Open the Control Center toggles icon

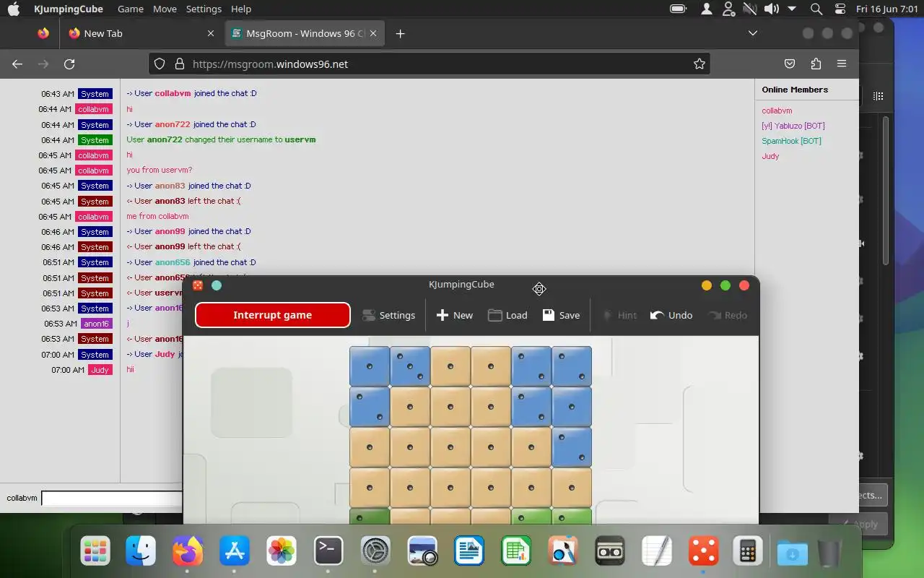point(840,9)
